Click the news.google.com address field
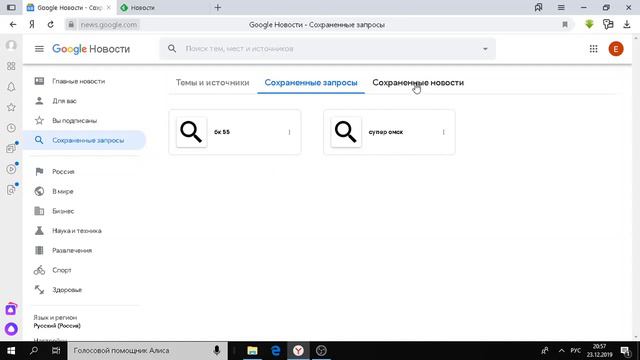Screen dimensions: 640x360 click(x=109, y=24)
